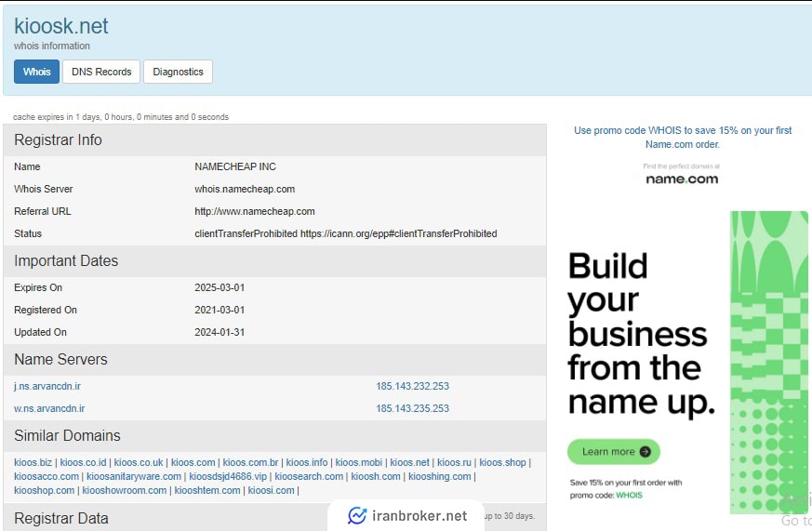Image resolution: width=812 pixels, height=531 pixels.
Task: Open similar domain kioosanitaryware.com
Action: pyautogui.click(x=134, y=476)
